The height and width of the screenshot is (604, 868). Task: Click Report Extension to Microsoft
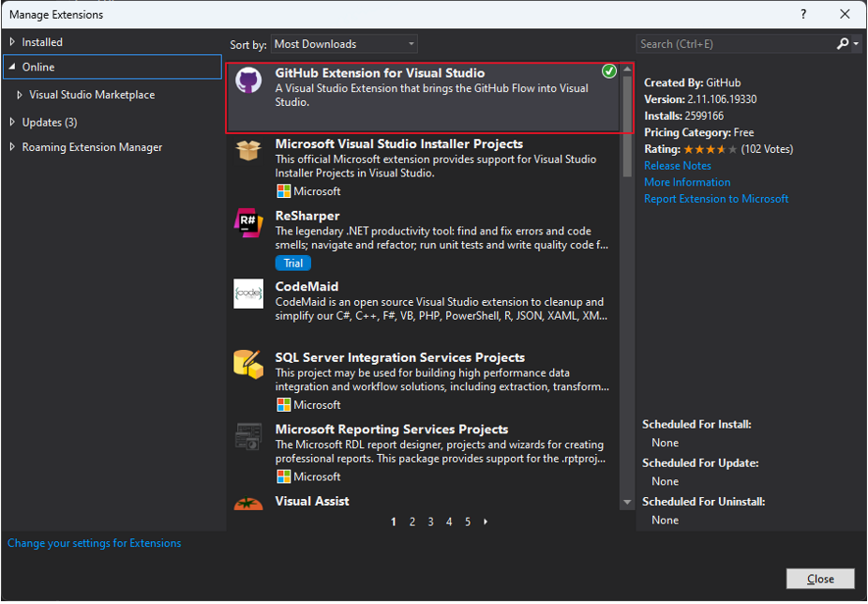[716, 198]
